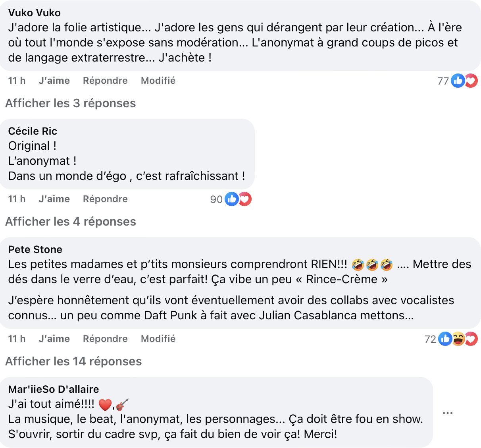Select the thumbs-up icon next to Cécile Ric's 90 reactions
The width and height of the screenshot is (481, 448).
pos(231,199)
